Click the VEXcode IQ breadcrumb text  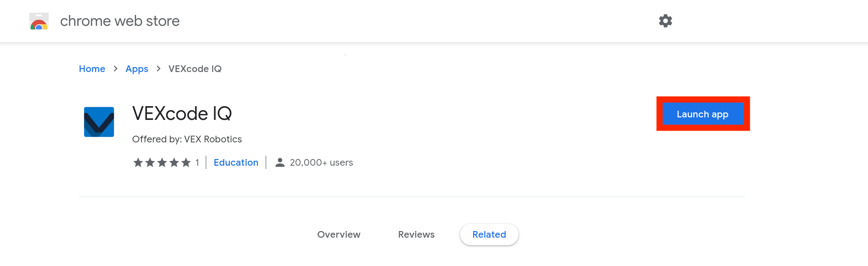195,69
